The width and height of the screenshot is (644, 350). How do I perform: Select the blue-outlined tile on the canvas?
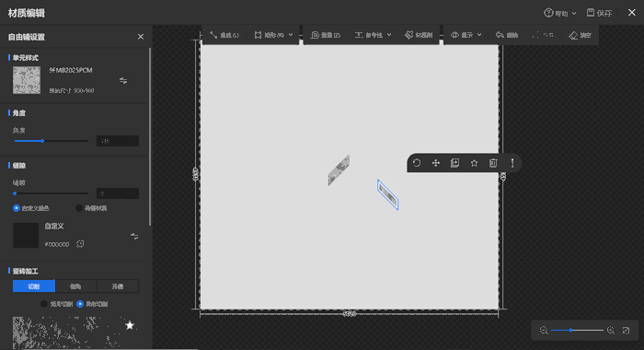(387, 194)
